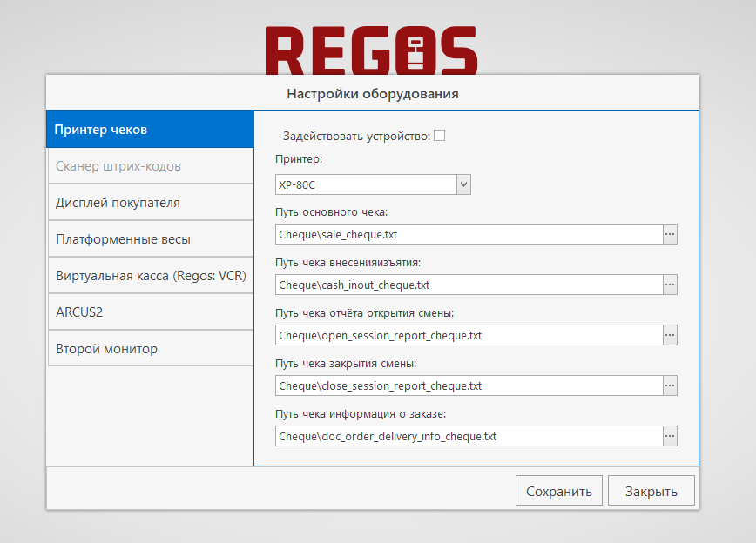
Task: Click the Сохранить button
Action: coord(559,491)
